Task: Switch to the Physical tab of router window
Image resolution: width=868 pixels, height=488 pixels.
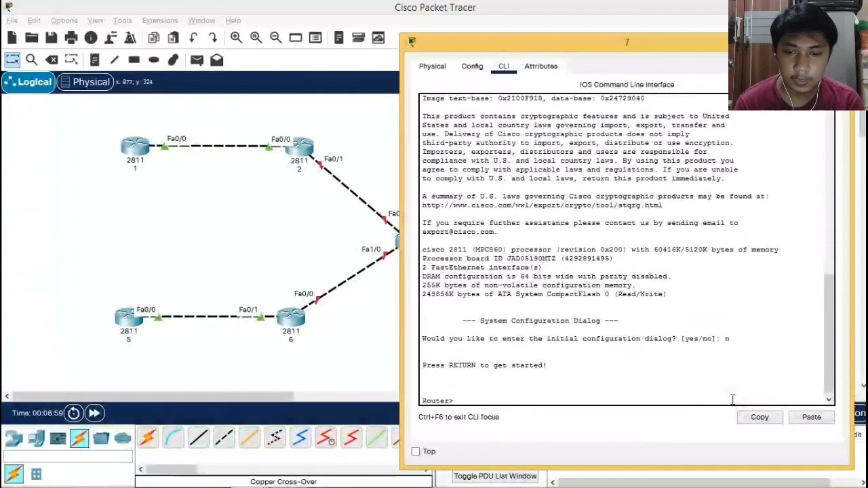Action: [x=433, y=66]
